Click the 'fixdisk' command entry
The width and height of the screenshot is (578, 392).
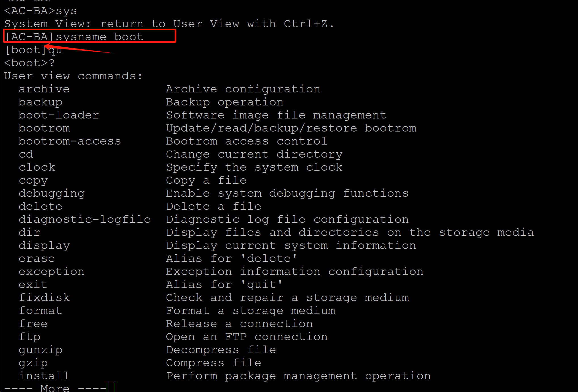pyautogui.click(x=44, y=298)
